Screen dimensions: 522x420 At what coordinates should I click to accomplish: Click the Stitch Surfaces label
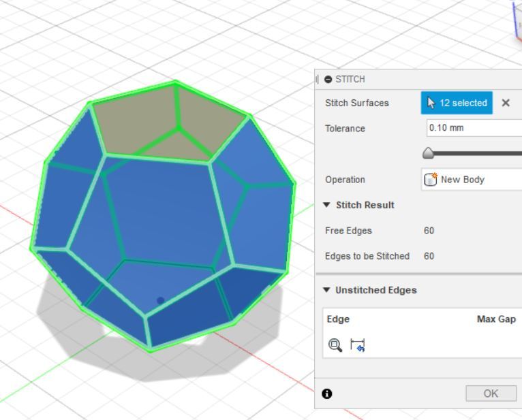(357, 103)
